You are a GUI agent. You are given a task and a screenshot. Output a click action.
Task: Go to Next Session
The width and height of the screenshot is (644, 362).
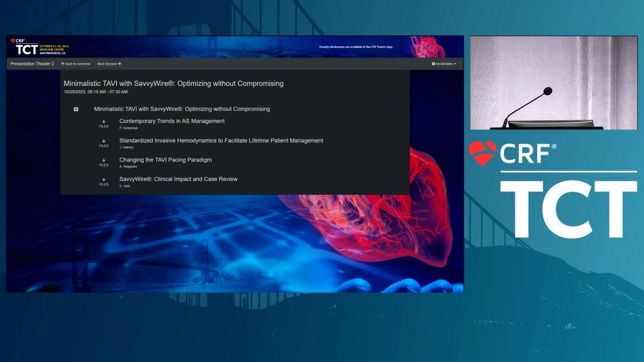(x=109, y=64)
